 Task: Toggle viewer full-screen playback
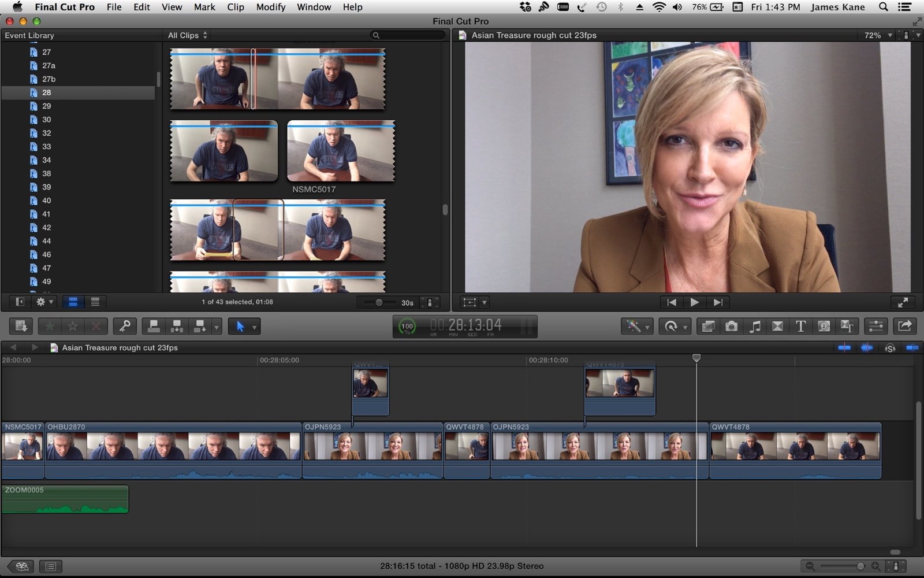(903, 302)
